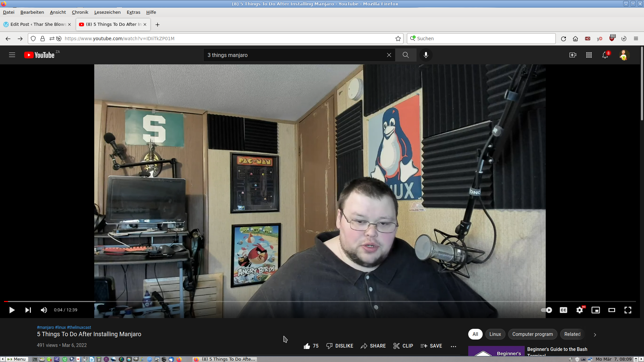Open the Ansicht menu
Screen dimensions: 644x362
coord(58,12)
